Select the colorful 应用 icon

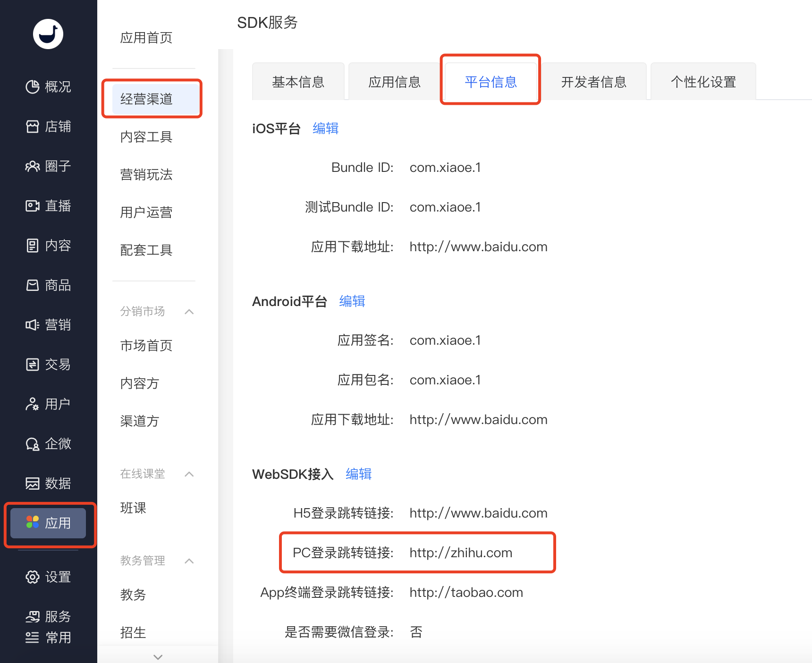[32, 522]
